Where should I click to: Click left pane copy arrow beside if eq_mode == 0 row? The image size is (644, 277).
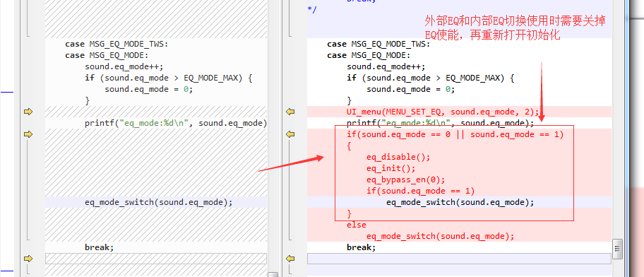pos(28,134)
